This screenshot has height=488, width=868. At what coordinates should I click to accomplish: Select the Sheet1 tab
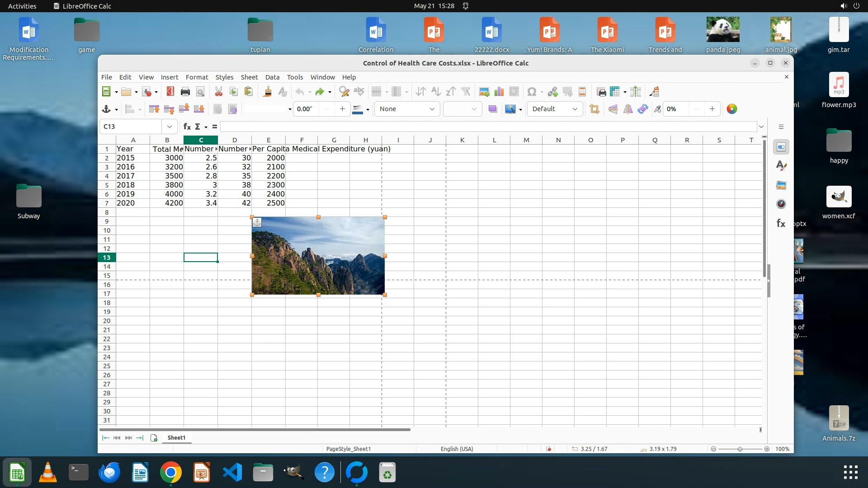coord(176,437)
